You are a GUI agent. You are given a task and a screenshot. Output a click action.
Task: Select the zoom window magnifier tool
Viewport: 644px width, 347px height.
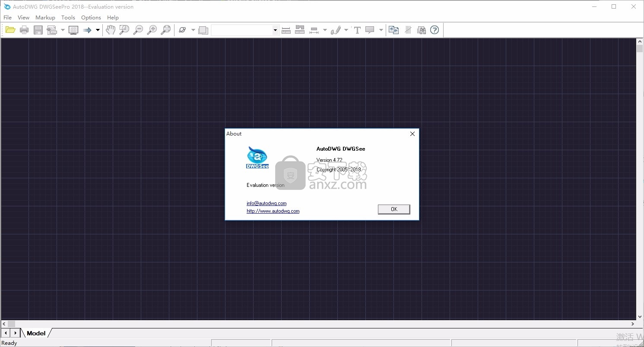[x=124, y=30]
